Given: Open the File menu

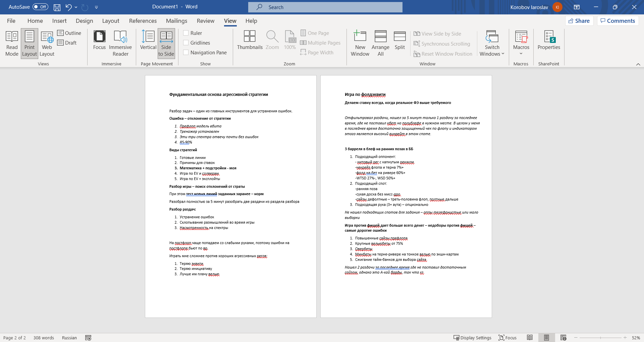Looking at the screenshot, I should [11, 21].
